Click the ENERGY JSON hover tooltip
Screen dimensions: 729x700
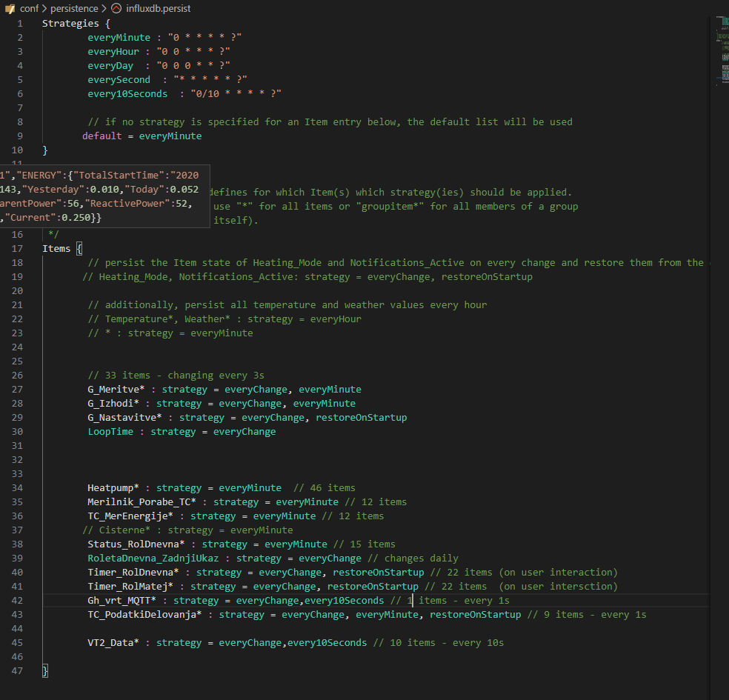104,196
